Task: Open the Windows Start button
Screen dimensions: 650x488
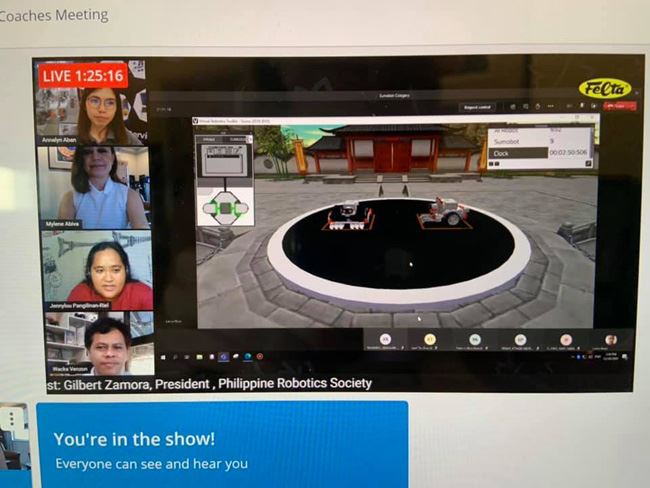Action: (x=163, y=357)
